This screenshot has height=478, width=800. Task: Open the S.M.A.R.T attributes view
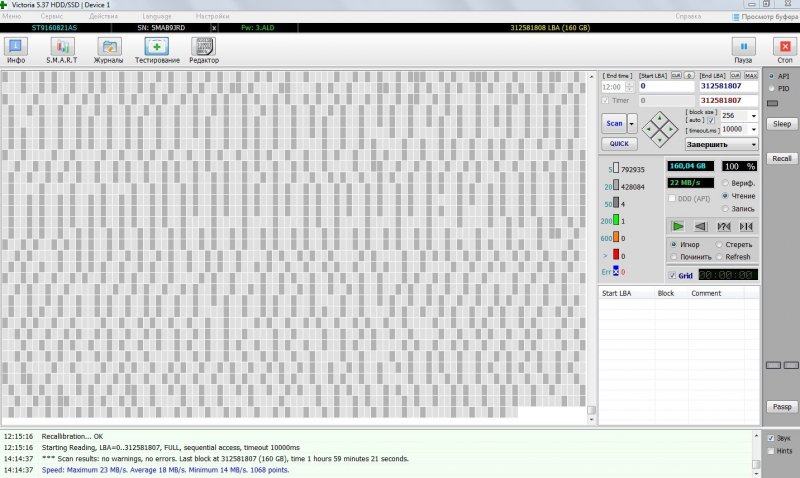[x=62, y=49]
